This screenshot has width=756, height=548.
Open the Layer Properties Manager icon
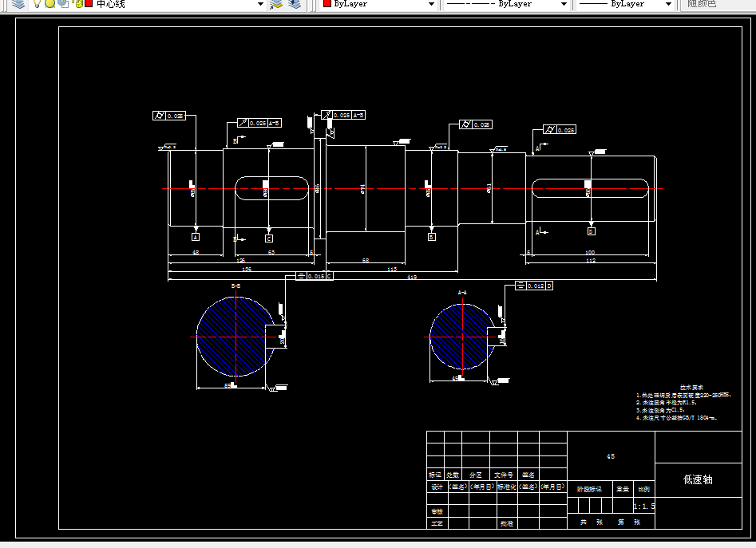(x=18, y=4)
